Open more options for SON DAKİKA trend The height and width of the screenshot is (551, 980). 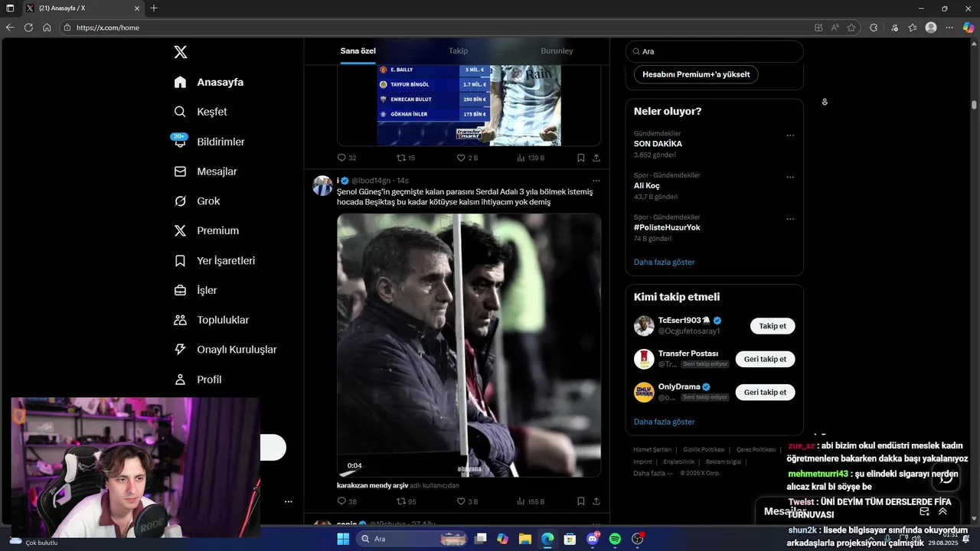click(790, 135)
